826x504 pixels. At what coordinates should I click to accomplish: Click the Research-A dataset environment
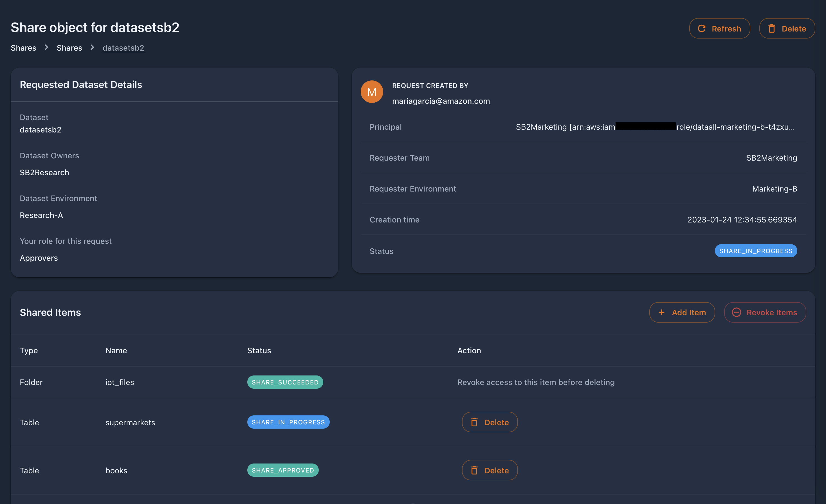(41, 215)
